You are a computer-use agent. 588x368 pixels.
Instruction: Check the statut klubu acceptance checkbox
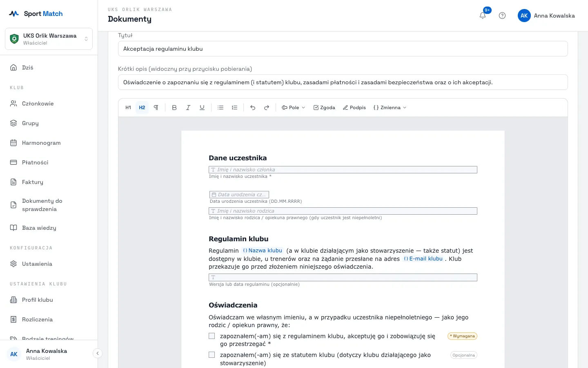coord(212,355)
